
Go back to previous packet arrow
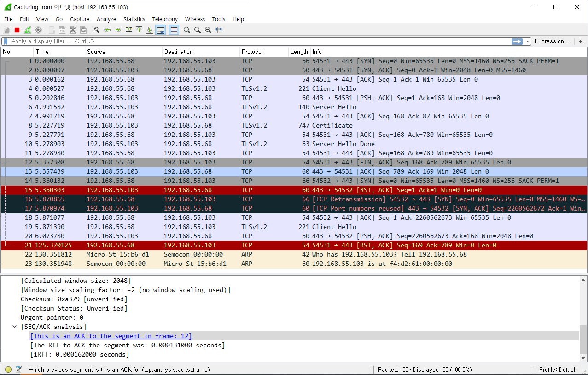(107, 30)
